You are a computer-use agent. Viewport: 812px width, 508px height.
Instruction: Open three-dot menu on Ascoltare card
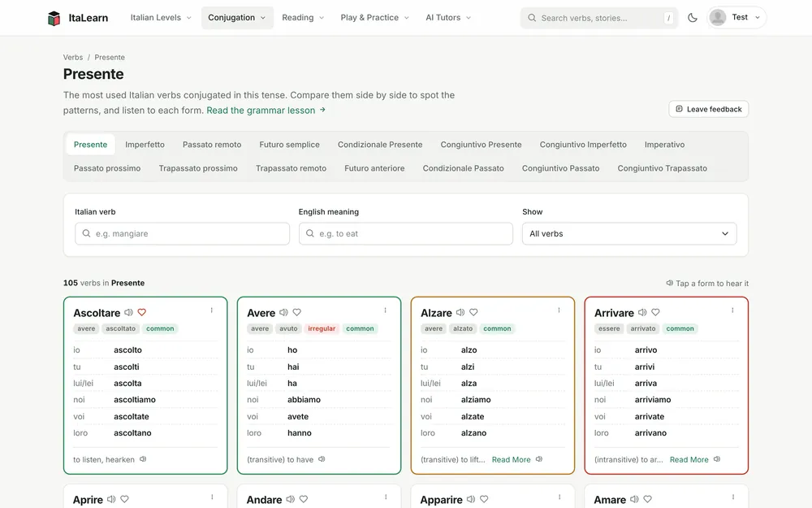(x=212, y=310)
